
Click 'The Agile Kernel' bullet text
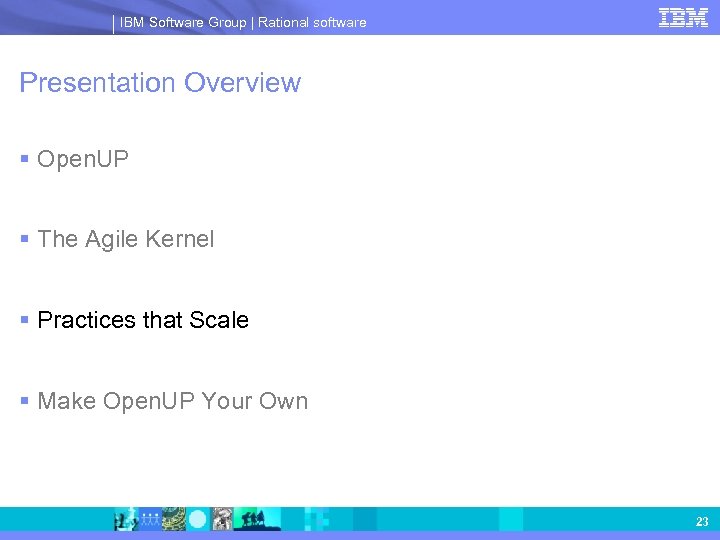(126, 239)
